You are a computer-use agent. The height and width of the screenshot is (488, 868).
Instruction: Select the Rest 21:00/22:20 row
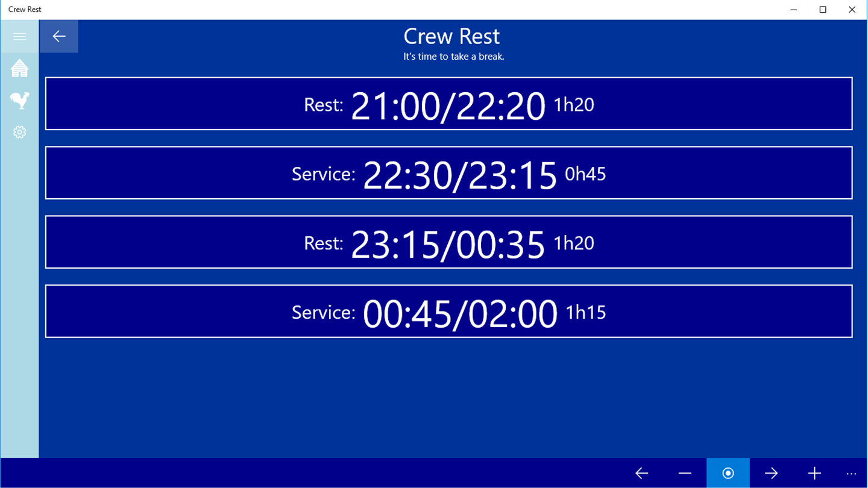point(448,104)
